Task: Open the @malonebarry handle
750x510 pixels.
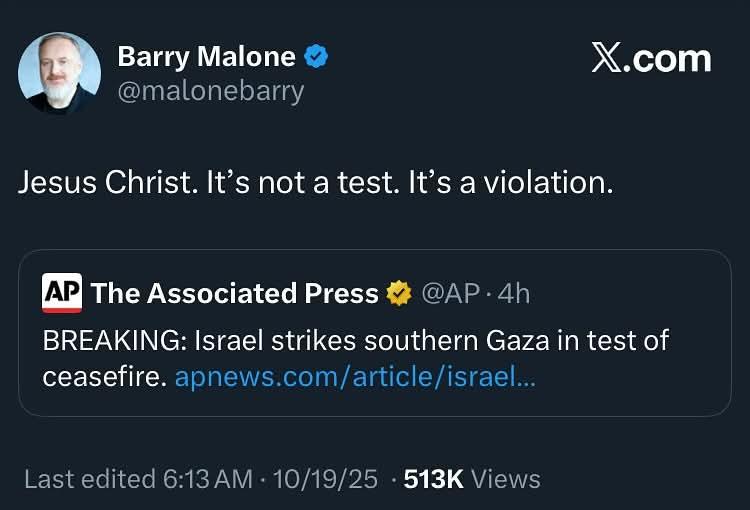Action: coord(210,91)
